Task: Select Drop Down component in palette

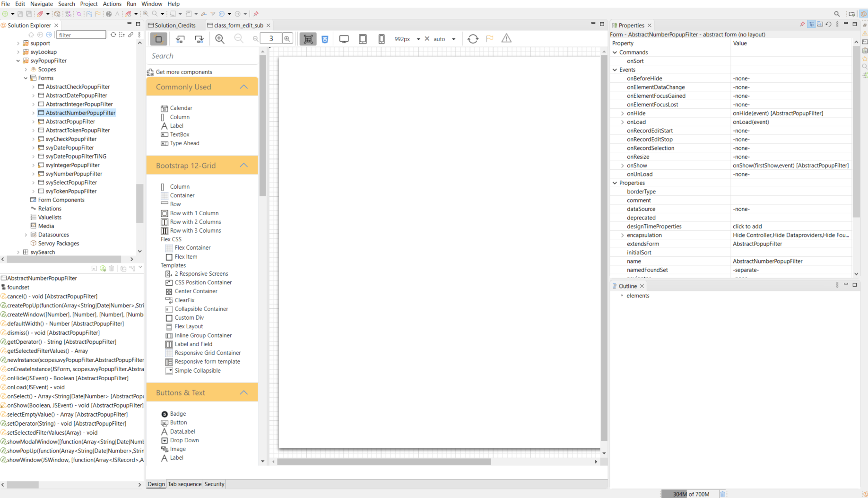Action: 180,440
